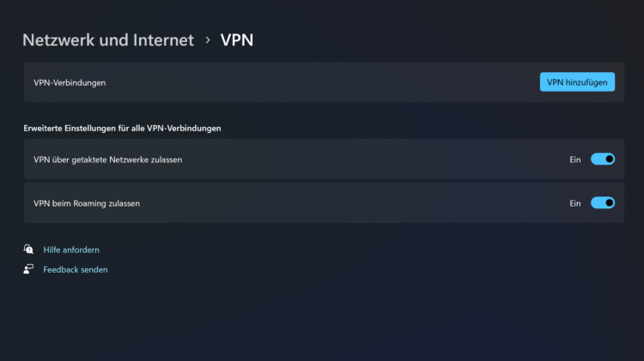
Task: Click the Ein label beside the getaktete Netzwerke toggle
Action: tap(575, 160)
